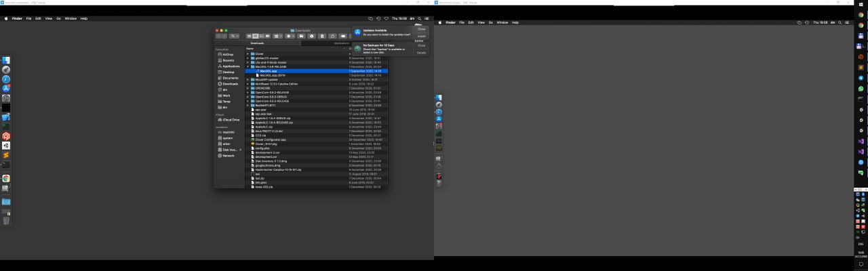Click App Store icon in Updates notification
This screenshot has width=868, height=271.
pos(357,32)
